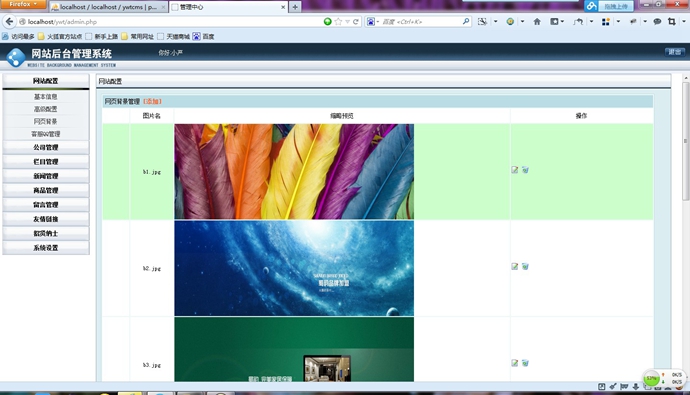Click the page vertical scrollbar thumb
This screenshot has width=690, height=395.
[685, 141]
